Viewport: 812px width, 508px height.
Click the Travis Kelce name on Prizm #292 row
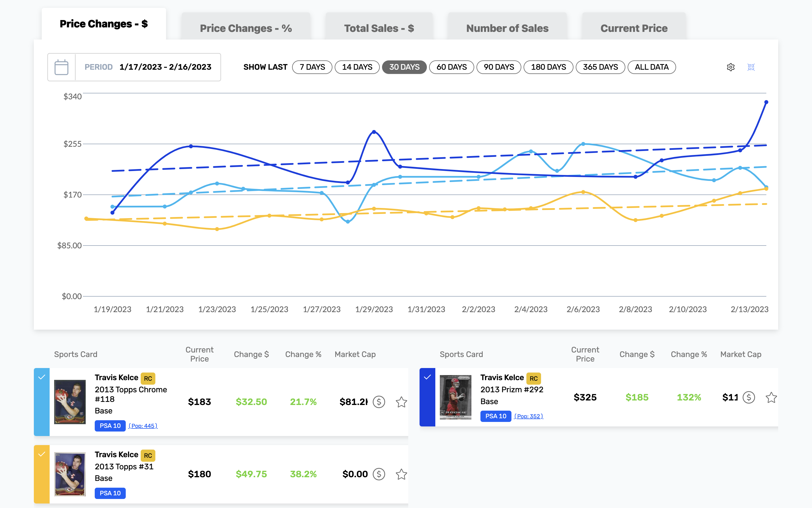(502, 378)
